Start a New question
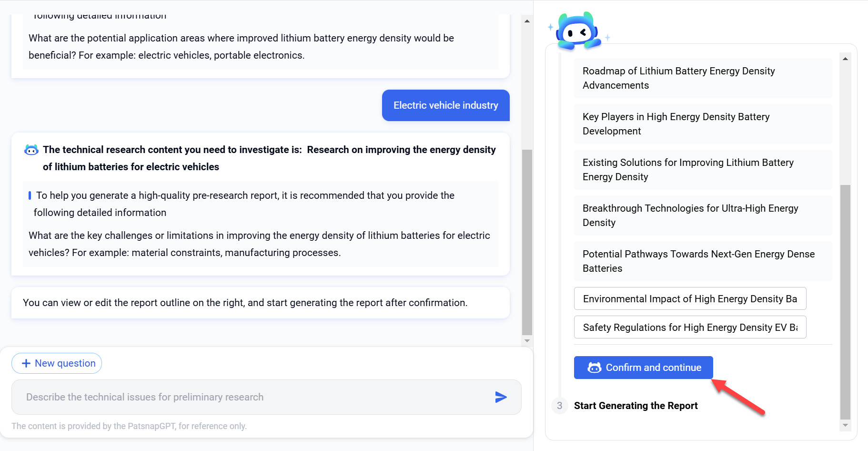Screen dimensions: 868x451 [57, 363]
